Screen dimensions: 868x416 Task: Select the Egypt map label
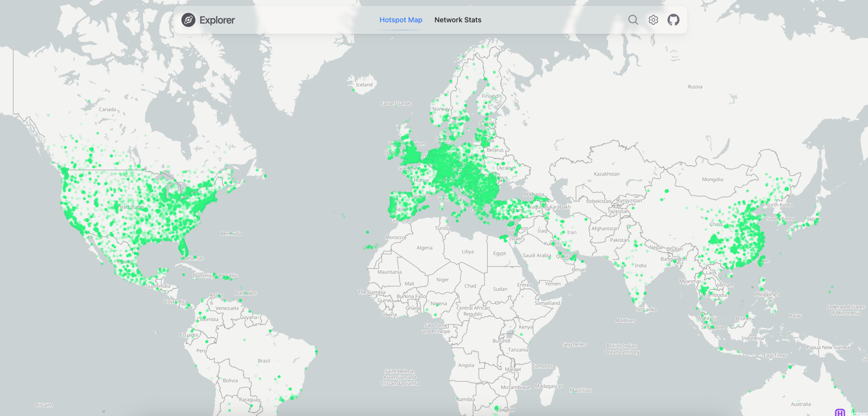499,253
